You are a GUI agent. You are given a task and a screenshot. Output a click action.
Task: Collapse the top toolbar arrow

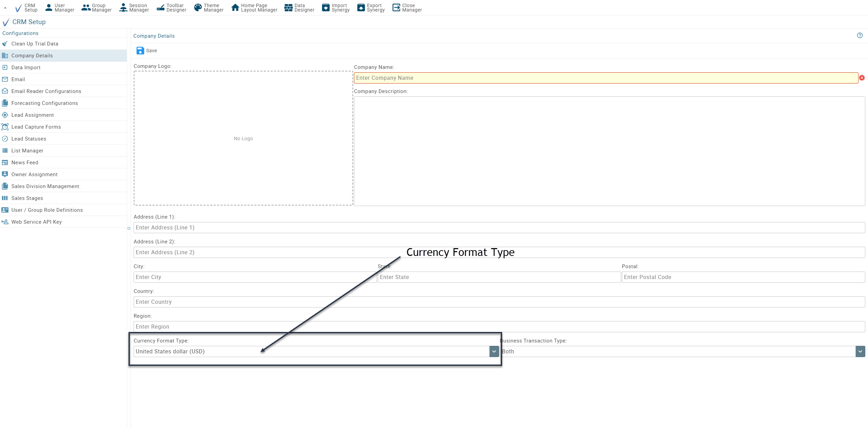[5, 8]
